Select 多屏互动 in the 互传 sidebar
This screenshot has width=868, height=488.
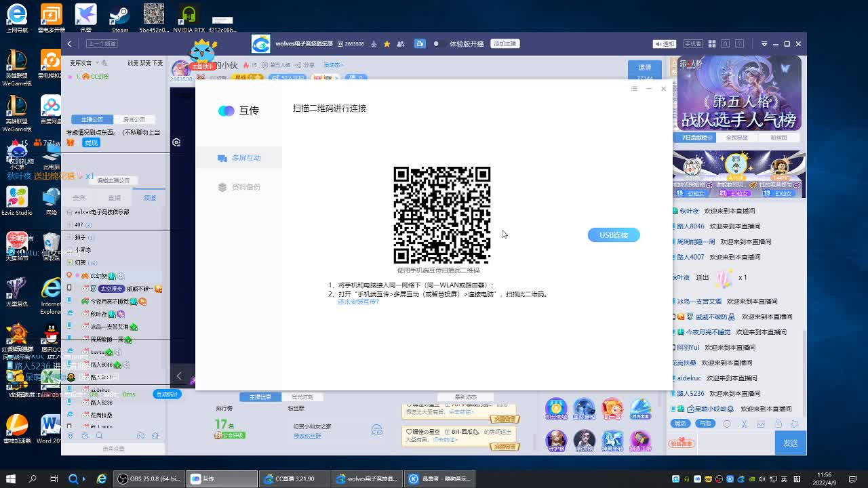click(x=239, y=158)
